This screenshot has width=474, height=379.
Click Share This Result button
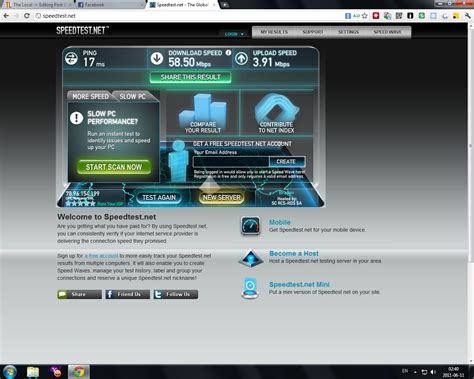coord(190,77)
